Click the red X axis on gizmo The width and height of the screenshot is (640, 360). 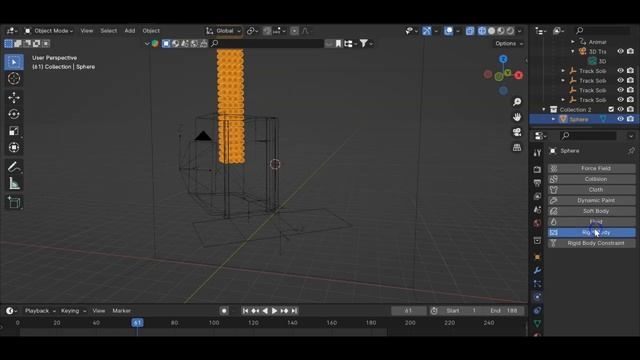pos(519,76)
